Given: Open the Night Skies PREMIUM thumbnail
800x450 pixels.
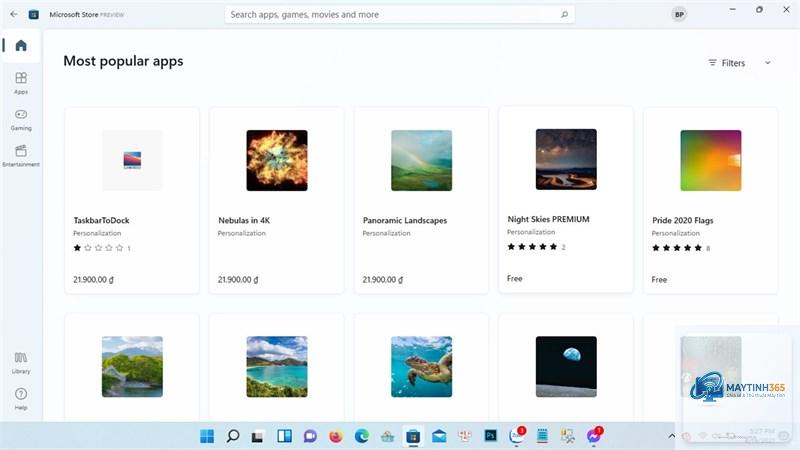Looking at the screenshot, I should pyautogui.click(x=566, y=159).
